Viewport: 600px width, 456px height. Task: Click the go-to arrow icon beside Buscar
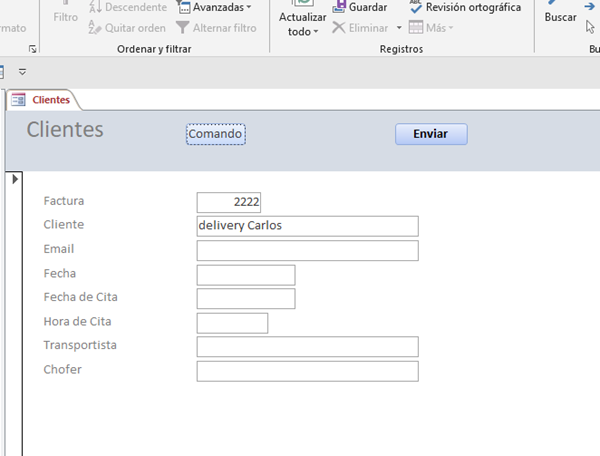click(590, 6)
